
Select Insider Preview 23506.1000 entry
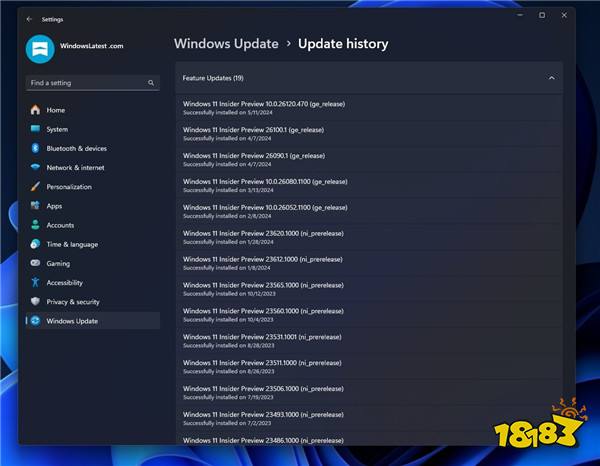(x=369, y=393)
